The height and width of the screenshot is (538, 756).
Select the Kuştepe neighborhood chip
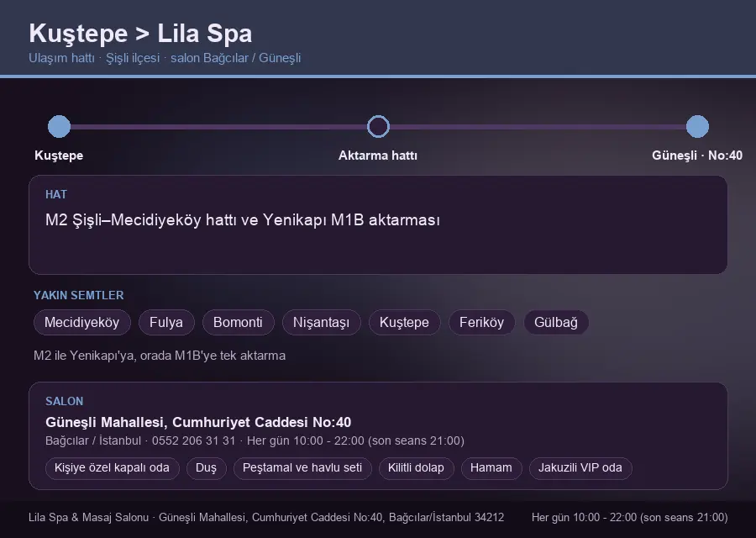click(404, 322)
